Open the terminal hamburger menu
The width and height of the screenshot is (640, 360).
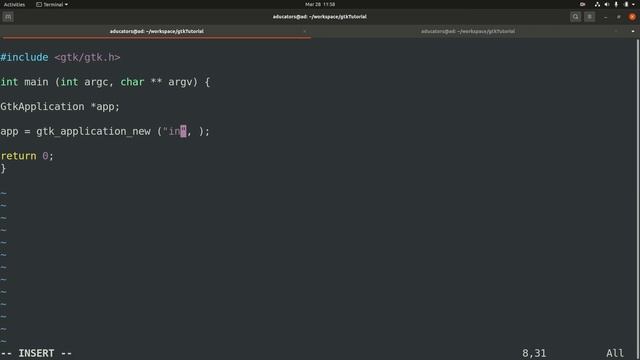point(589,17)
